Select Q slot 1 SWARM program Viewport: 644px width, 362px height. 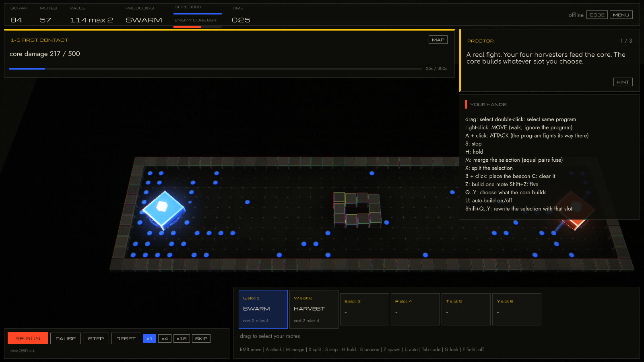263,309
